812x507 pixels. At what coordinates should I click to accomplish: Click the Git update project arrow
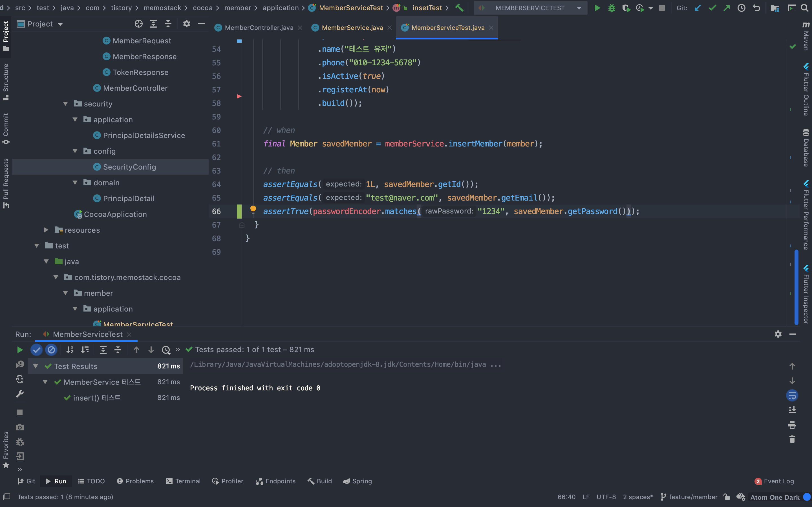click(x=698, y=8)
